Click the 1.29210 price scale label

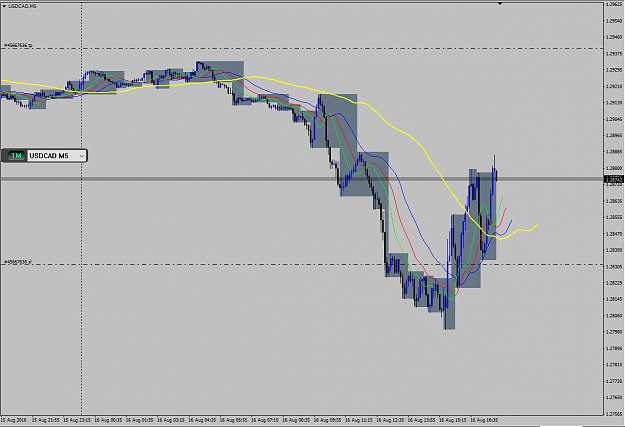614,86
